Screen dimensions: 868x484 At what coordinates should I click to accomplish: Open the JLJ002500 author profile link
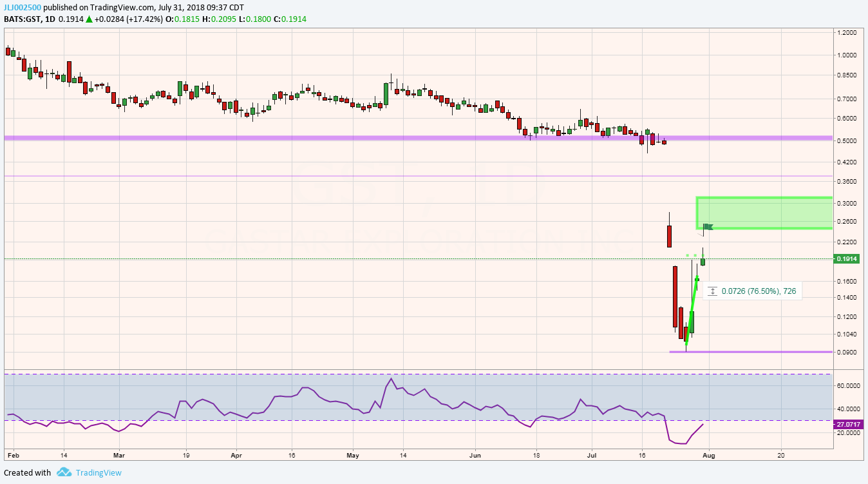pos(21,8)
